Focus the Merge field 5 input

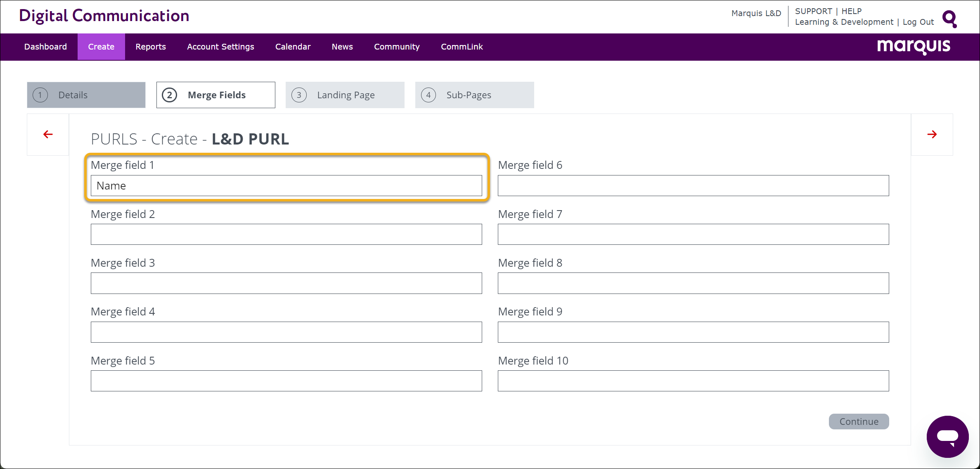(286, 381)
